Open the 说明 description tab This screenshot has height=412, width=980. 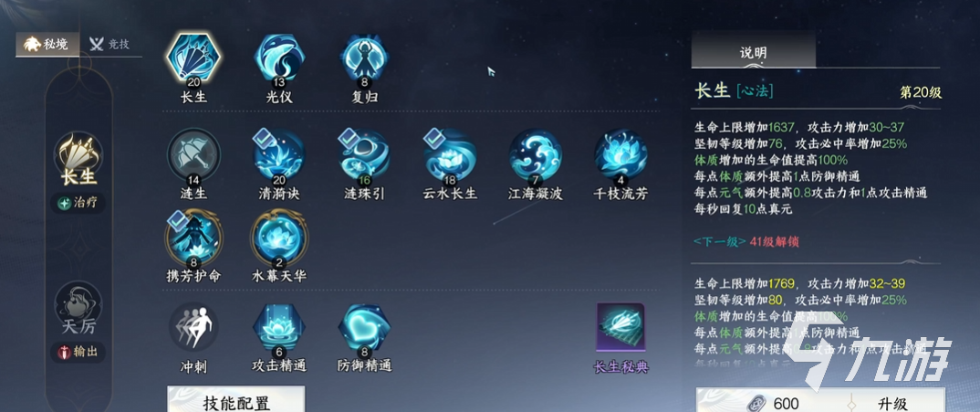753,52
